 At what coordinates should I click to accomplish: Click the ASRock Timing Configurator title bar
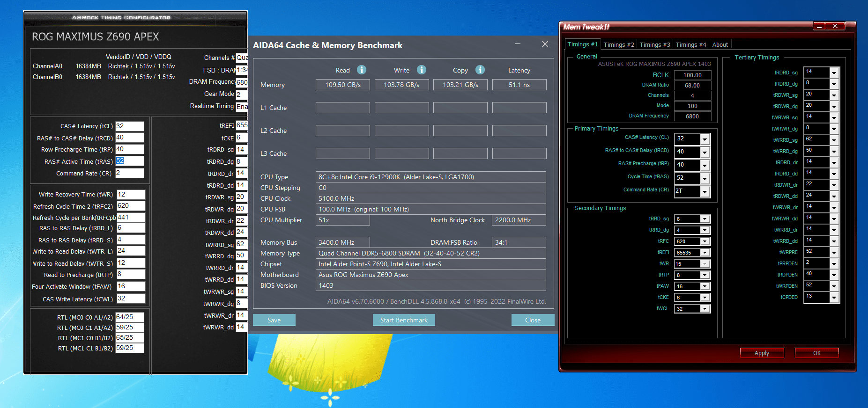coord(135,18)
